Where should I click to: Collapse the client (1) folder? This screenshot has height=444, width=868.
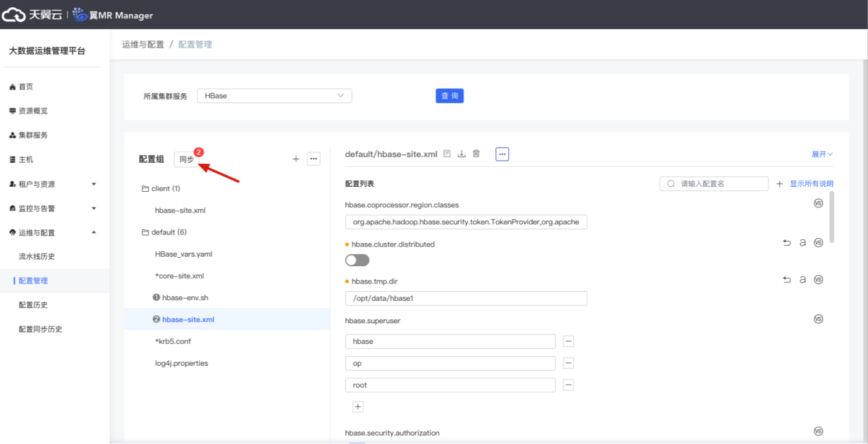(x=161, y=188)
